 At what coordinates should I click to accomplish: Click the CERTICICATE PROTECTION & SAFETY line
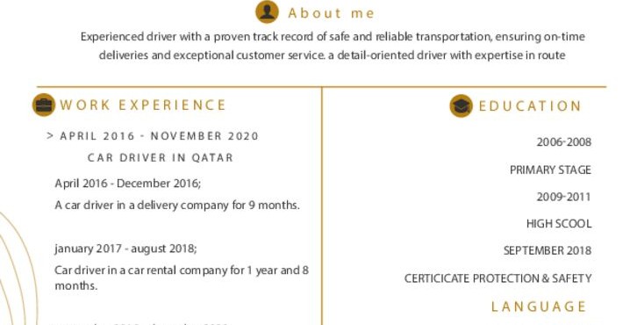point(497,278)
